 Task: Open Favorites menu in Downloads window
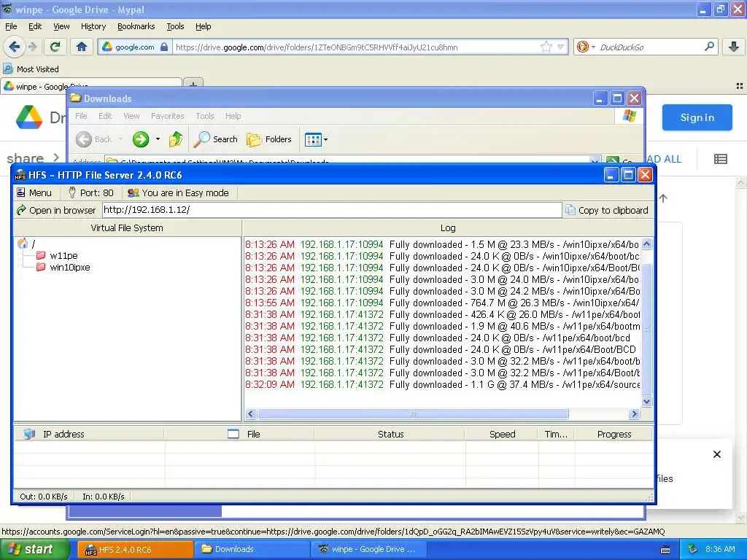[x=167, y=116]
